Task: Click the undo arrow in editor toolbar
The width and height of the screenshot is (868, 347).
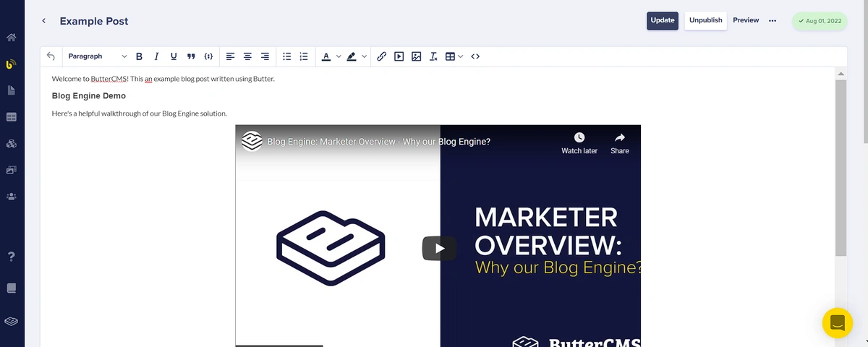Action: (x=51, y=56)
